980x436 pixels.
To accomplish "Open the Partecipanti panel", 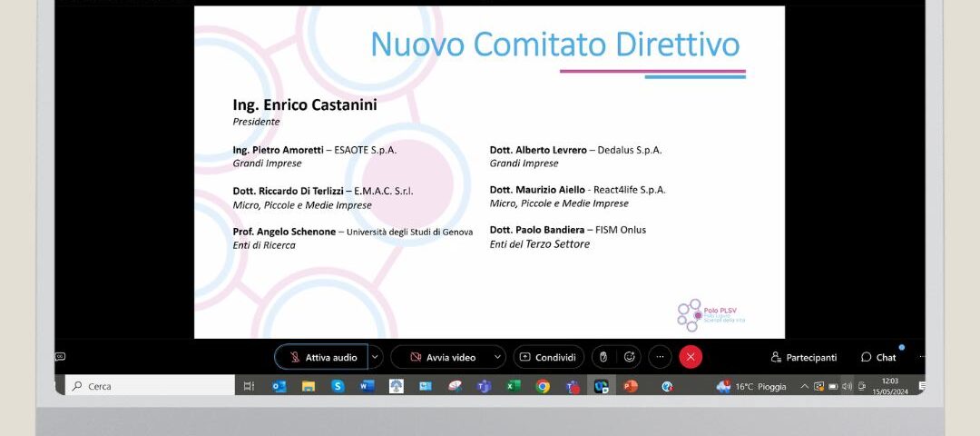I will [x=803, y=357].
